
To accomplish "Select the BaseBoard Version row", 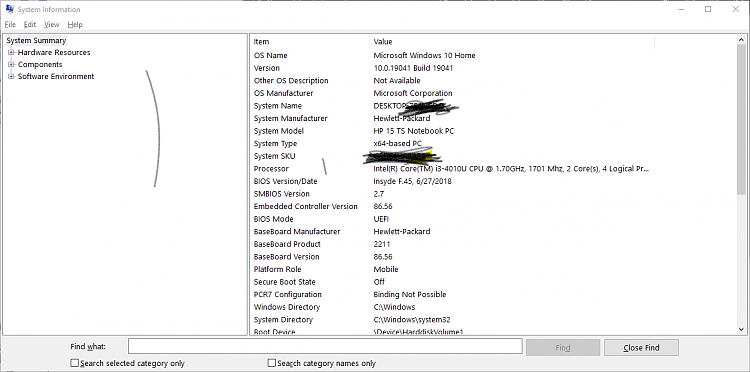I will tap(452, 257).
